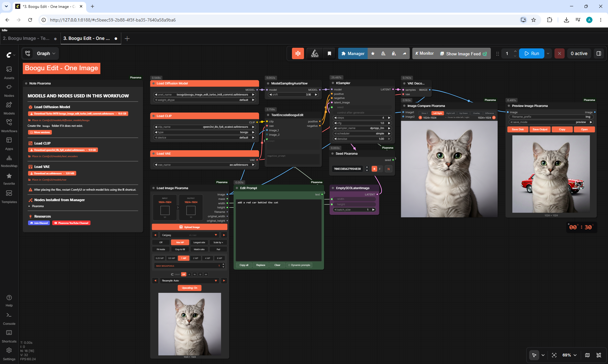Click the blue Run button

[x=532, y=53]
